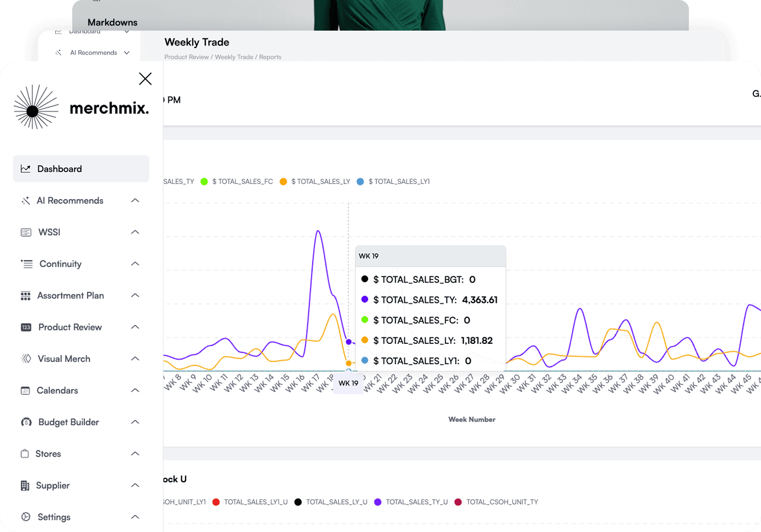
Task: Click the Budget Builder dollar icon
Action: point(26,422)
